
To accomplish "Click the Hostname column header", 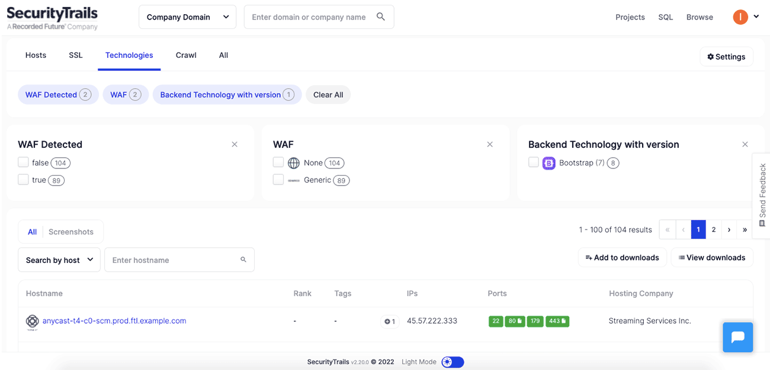I will pos(44,293).
